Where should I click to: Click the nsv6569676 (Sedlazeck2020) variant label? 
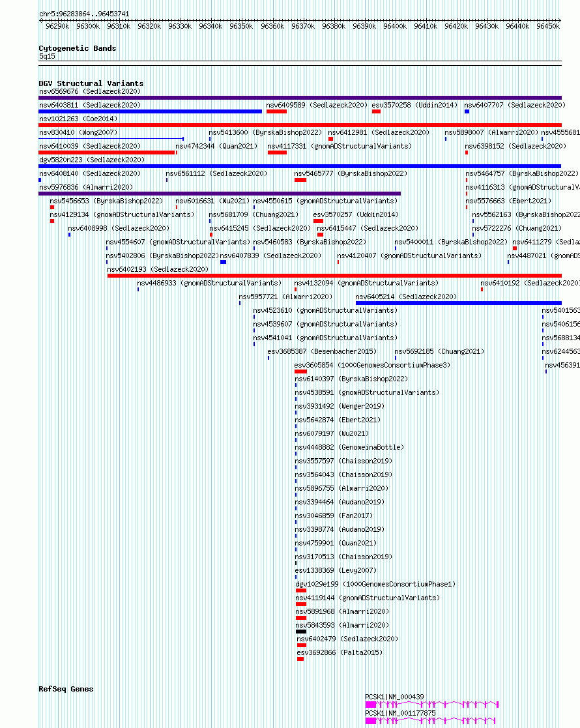(x=90, y=91)
